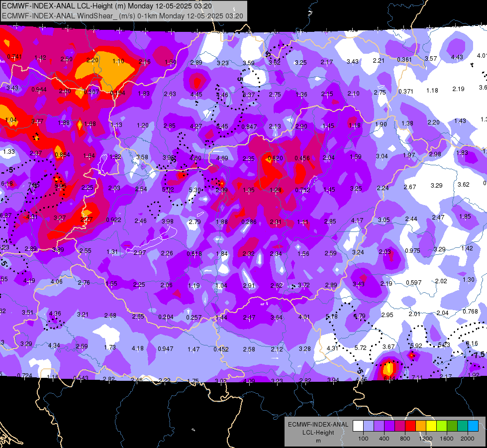Viewport: 487px width, 448px height.
Task: Click the light lavender legend swatch
Action: pos(369,426)
